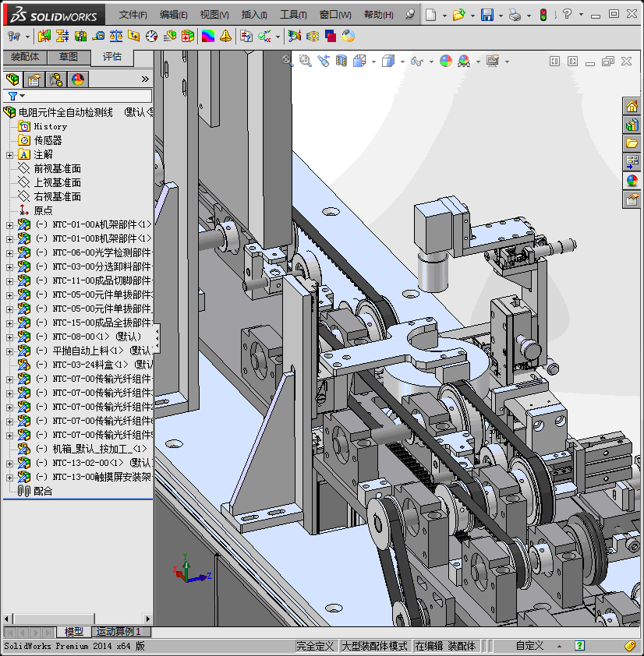Screen dimensions: 644x656
Task: Switch to the 运动算例1 tab
Action: coord(119,631)
